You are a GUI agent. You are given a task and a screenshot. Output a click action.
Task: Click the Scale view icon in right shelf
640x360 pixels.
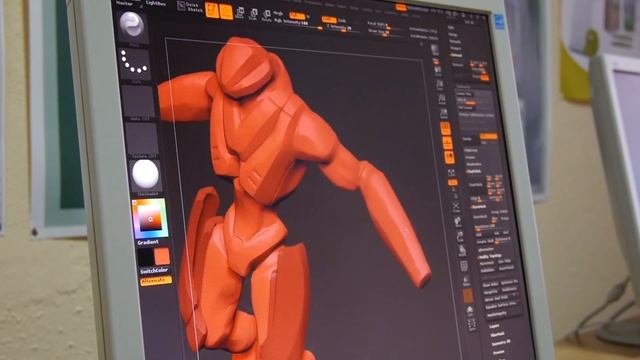pyautogui.click(x=460, y=237)
